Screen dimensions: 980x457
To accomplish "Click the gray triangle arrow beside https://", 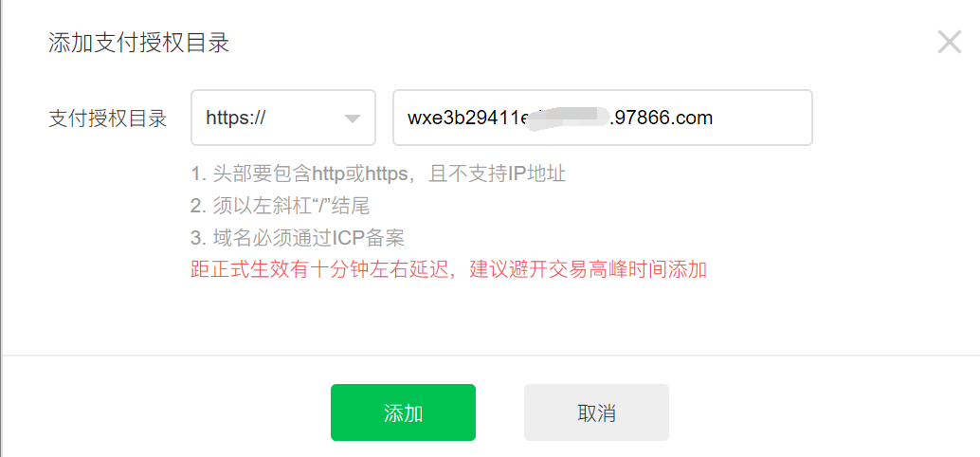I will coord(353,119).
